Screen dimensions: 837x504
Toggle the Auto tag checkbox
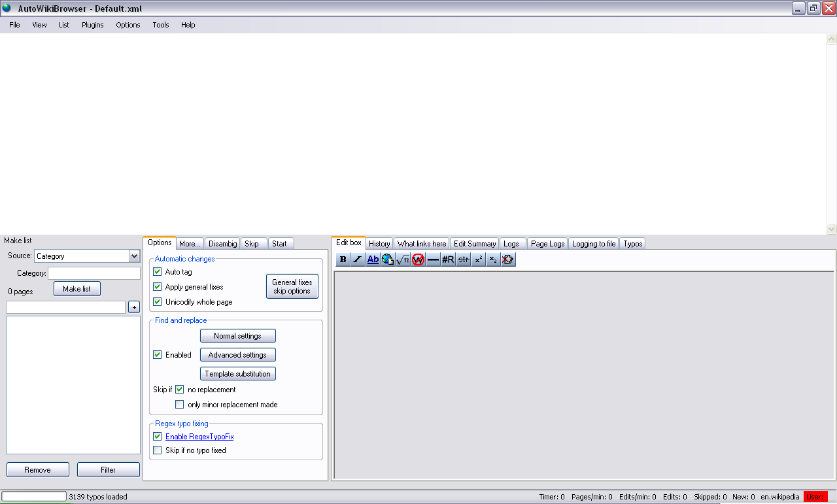157,271
